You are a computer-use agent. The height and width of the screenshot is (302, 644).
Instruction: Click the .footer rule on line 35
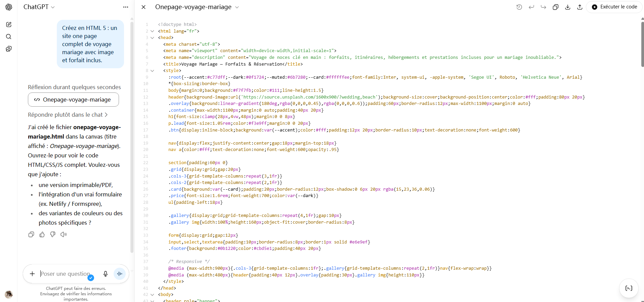click(x=245, y=249)
